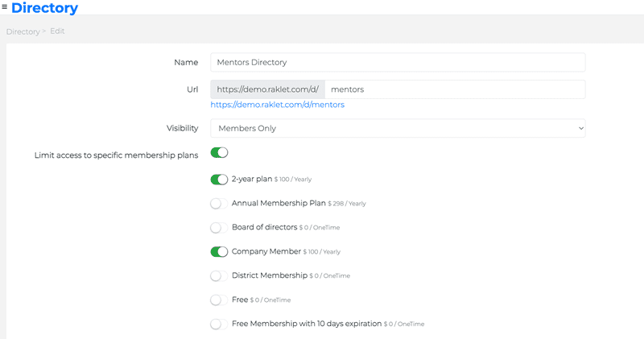Image resolution: width=644 pixels, height=339 pixels.
Task: Enable the Annual Membership Plan toggle
Action: tap(219, 204)
